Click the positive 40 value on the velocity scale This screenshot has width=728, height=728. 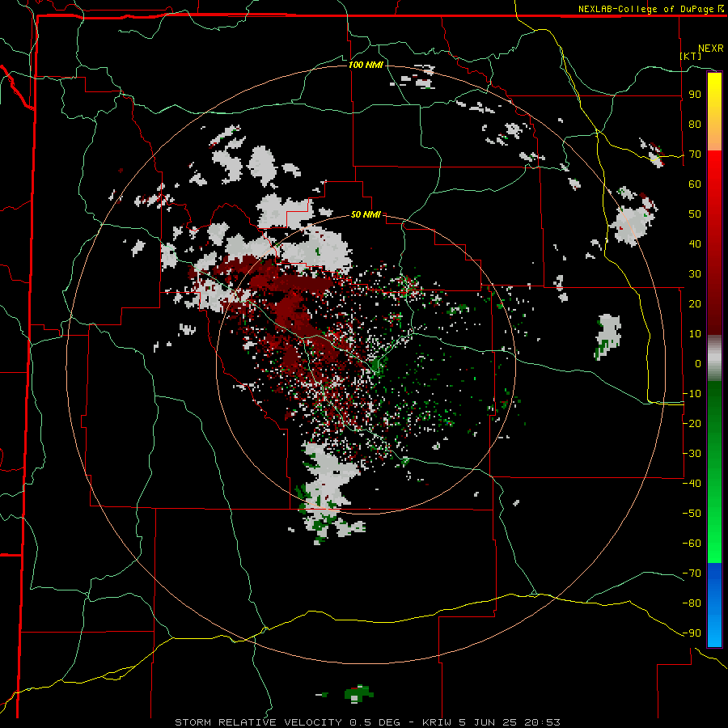tap(695, 243)
